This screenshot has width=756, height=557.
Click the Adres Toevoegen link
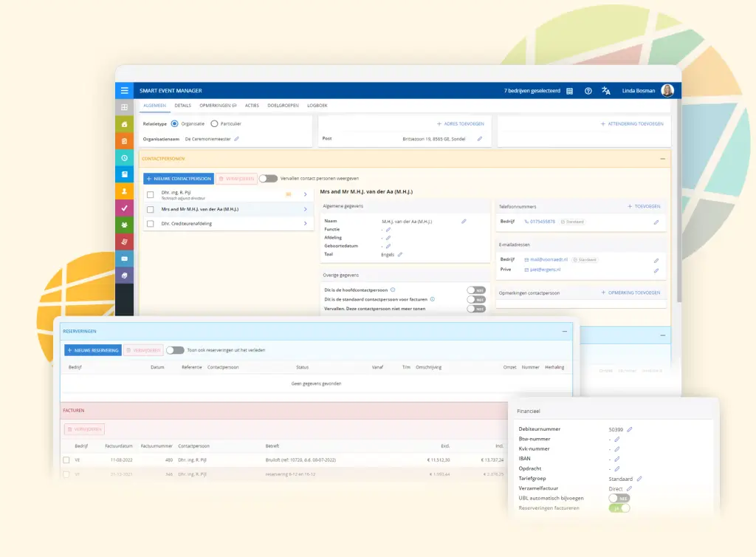pyautogui.click(x=461, y=124)
